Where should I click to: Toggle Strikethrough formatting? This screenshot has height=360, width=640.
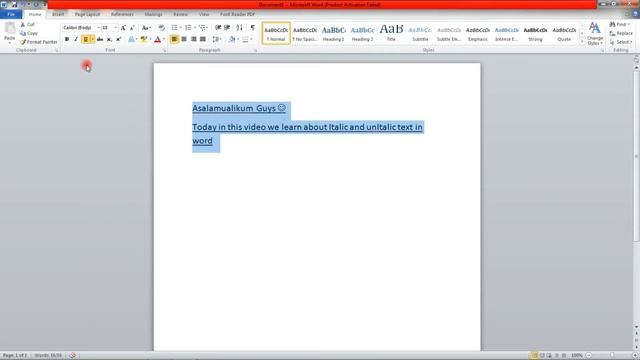click(100, 40)
